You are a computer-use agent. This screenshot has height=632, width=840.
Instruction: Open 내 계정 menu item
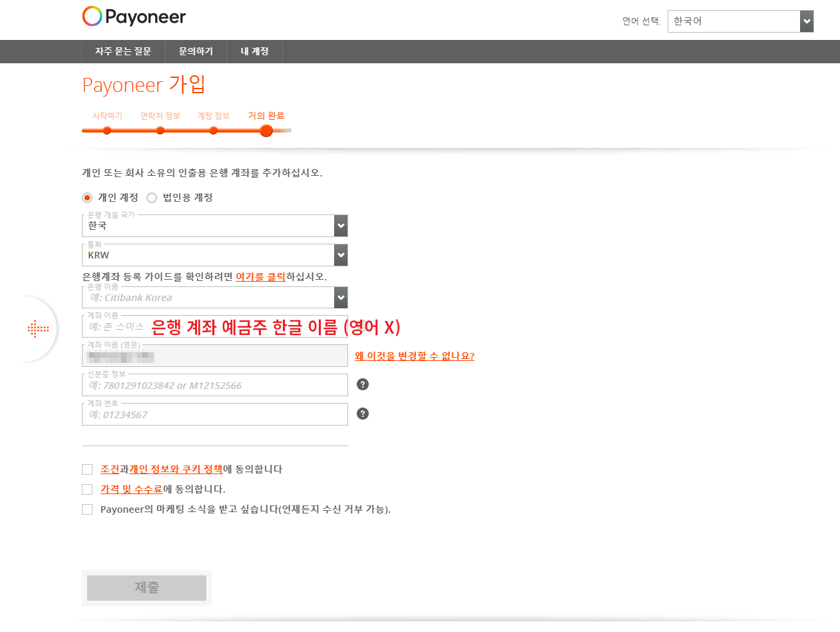[x=255, y=51]
